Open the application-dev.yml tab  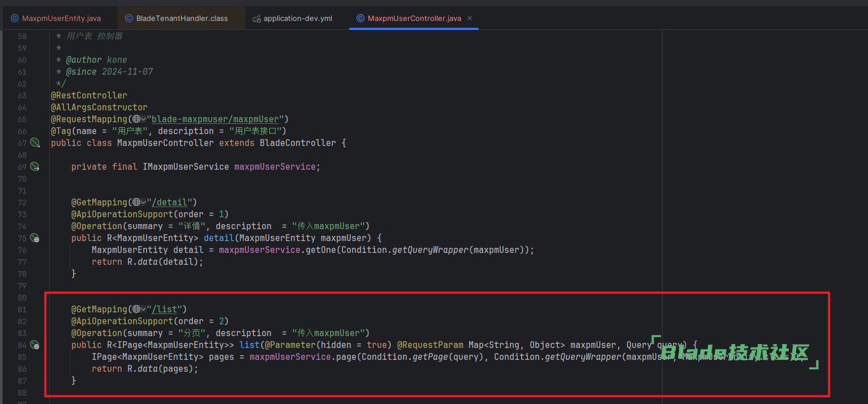click(x=293, y=18)
